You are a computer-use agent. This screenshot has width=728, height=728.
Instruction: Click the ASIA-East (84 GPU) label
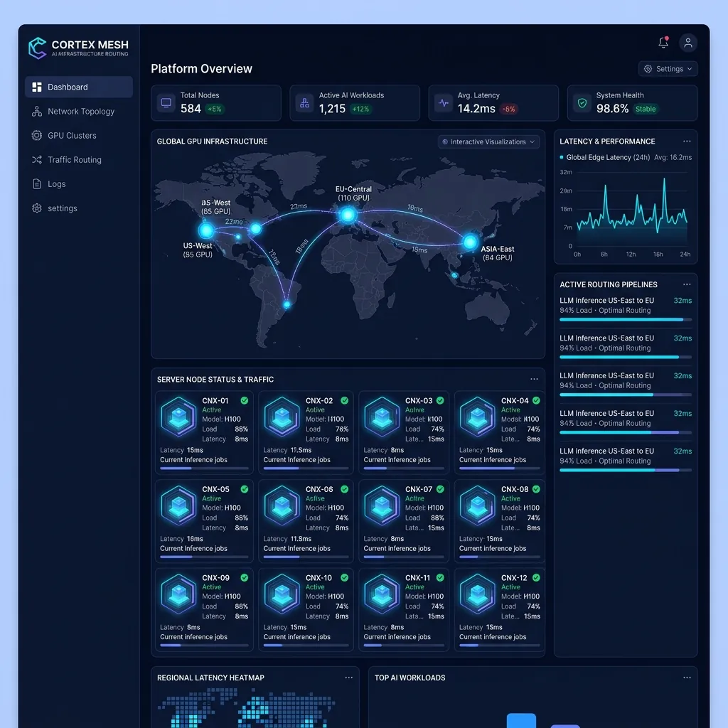click(497, 253)
